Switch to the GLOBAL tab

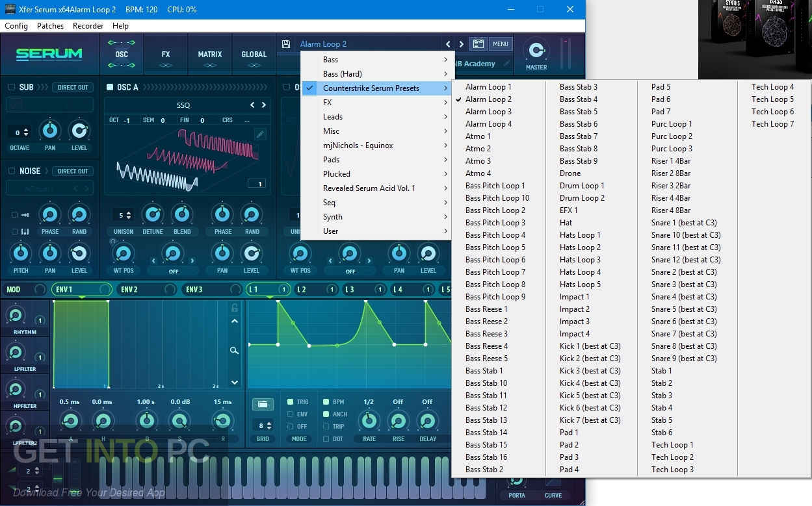pos(254,55)
